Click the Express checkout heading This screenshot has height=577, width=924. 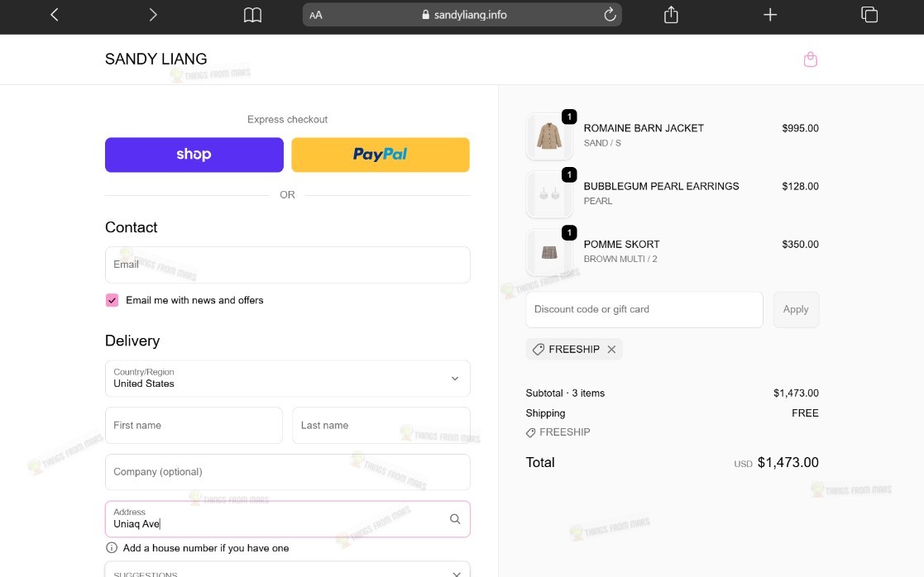pyautogui.click(x=288, y=120)
